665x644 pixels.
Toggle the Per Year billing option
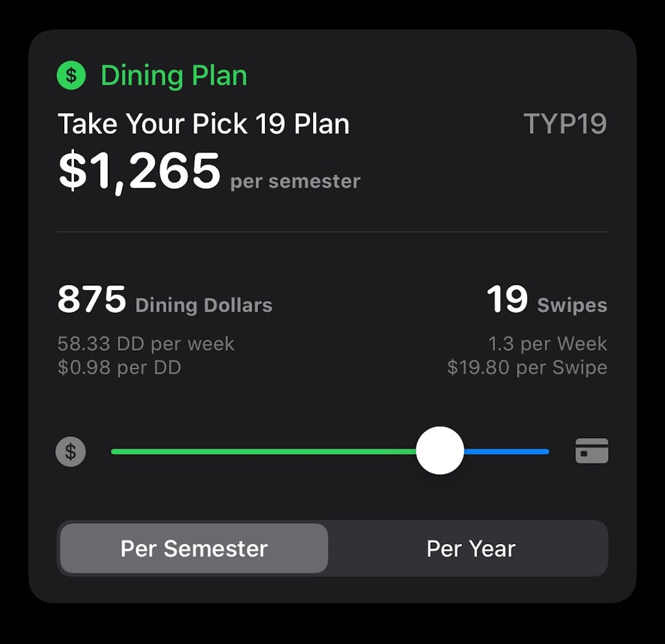point(470,549)
